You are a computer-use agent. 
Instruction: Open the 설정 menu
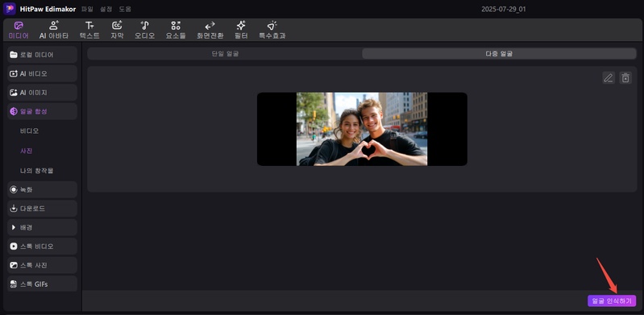(x=106, y=9)
